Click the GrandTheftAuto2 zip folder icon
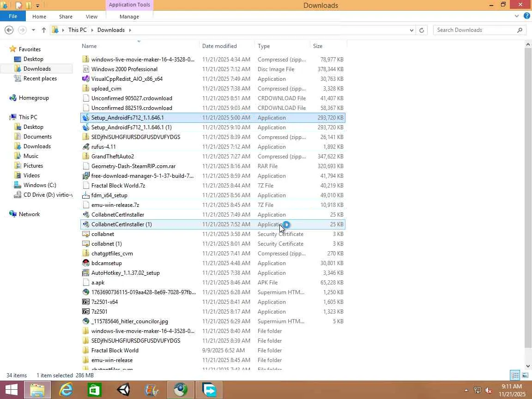Image resolution: width=532 pixels, height=399 pixels. pos(86,157)
